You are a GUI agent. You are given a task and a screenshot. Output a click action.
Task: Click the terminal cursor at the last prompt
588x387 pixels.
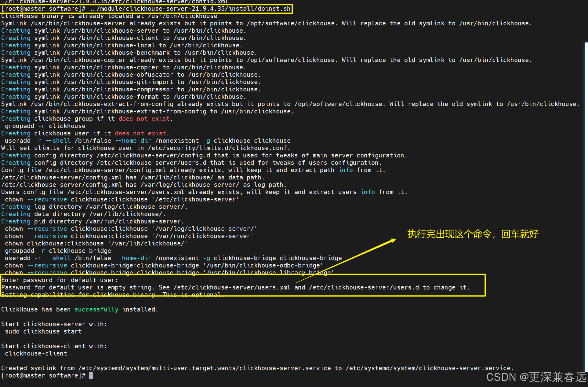91,375
